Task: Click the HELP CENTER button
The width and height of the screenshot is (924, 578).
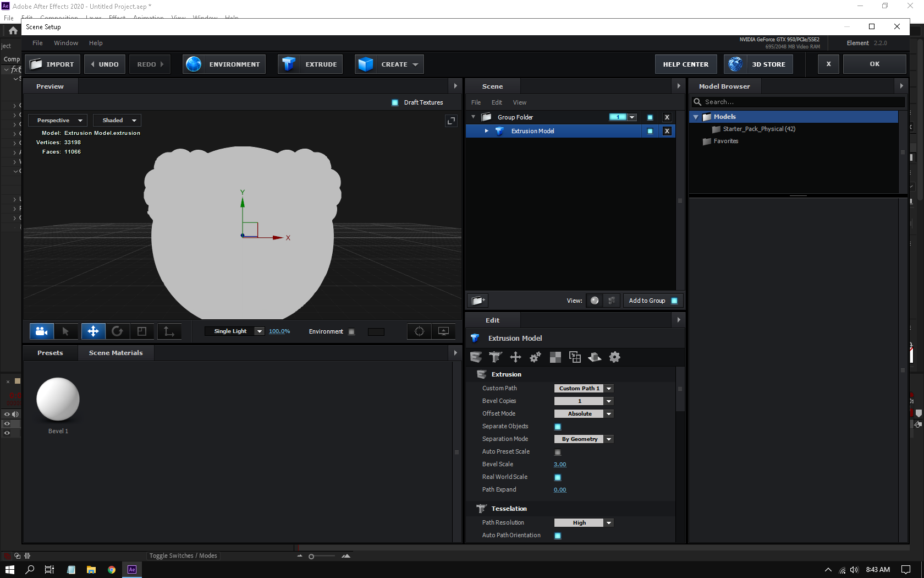Action: pyautogui.click(x=685, y=64)
